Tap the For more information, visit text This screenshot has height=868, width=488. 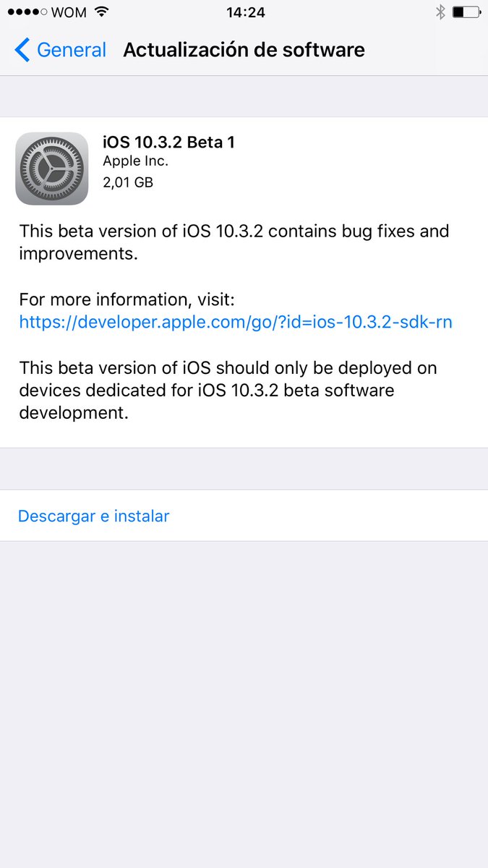point(127,299)
